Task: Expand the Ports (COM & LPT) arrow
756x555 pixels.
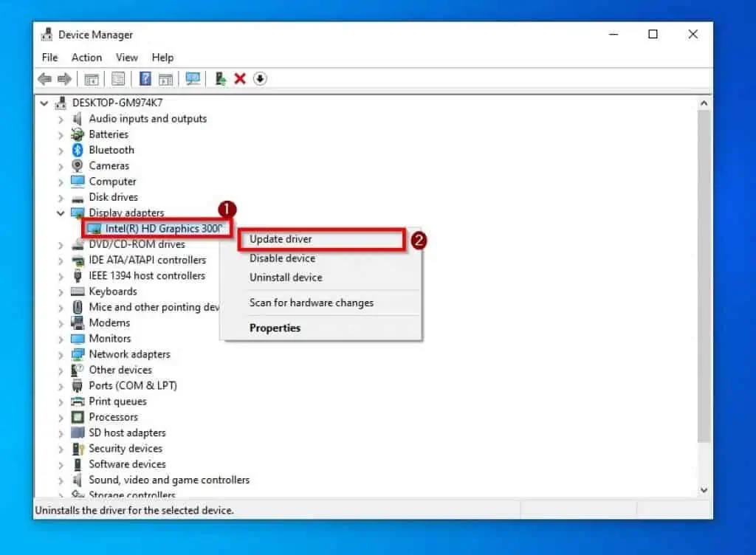Action: (x=61, y=387)
